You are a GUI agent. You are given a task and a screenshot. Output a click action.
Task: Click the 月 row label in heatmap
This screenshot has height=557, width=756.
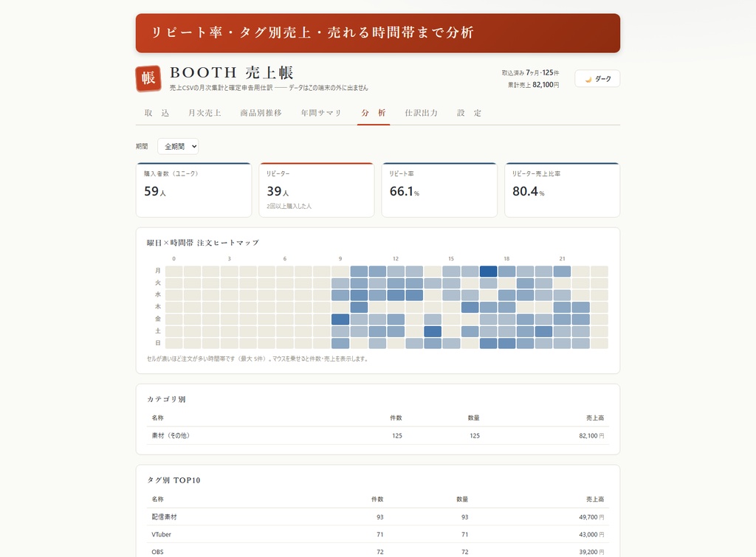tap(158, 271)
